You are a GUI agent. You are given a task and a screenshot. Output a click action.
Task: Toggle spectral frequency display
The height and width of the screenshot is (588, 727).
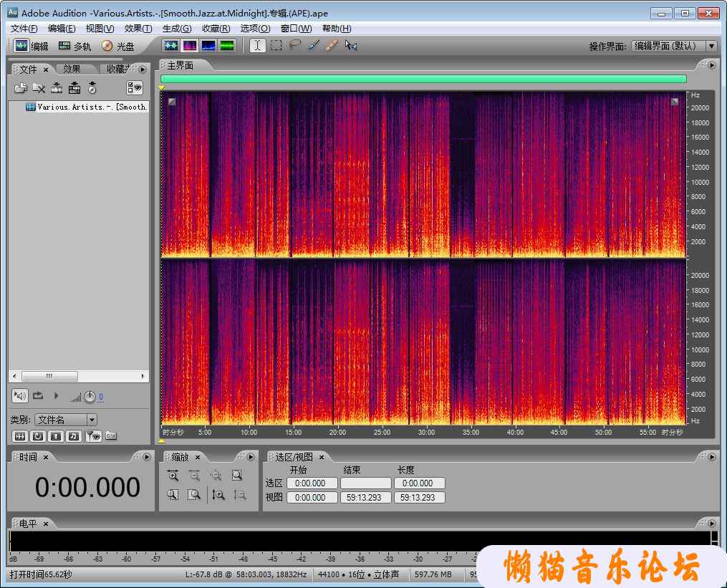click(190, 45)
